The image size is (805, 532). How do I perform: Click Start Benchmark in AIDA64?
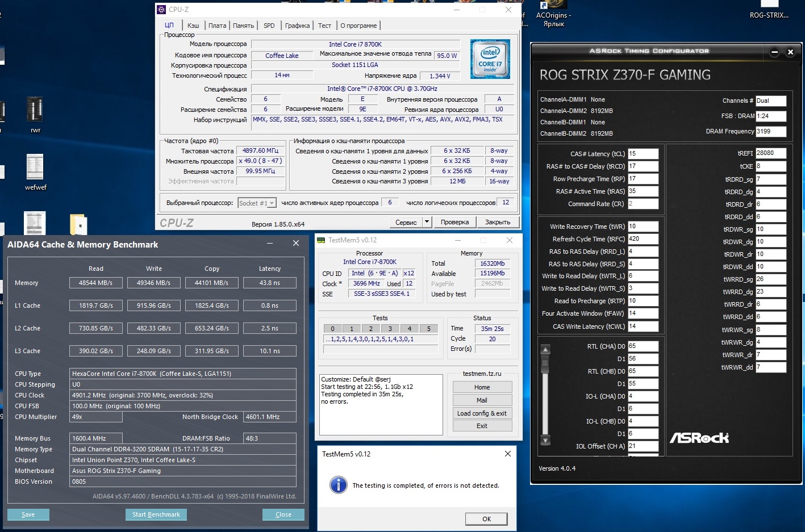pyautogui.click(x=156, y=514)
